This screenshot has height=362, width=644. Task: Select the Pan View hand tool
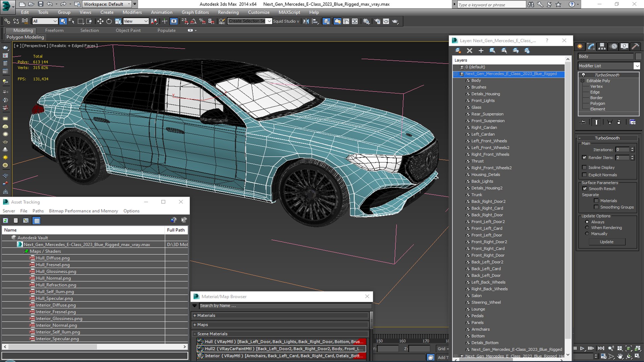620,356
